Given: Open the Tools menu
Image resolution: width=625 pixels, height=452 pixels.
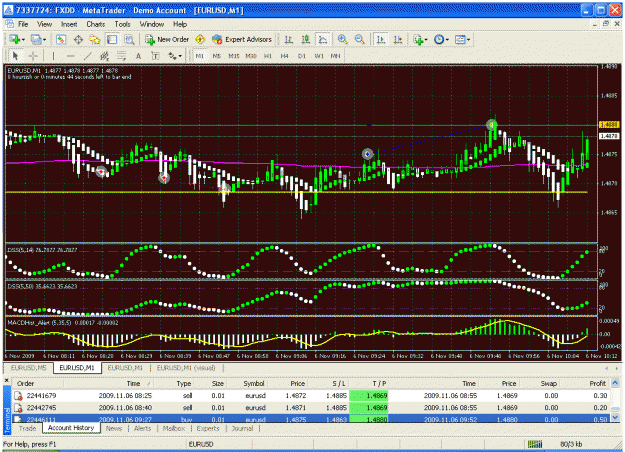Looking at the screenshot, I should coord(122,24).
